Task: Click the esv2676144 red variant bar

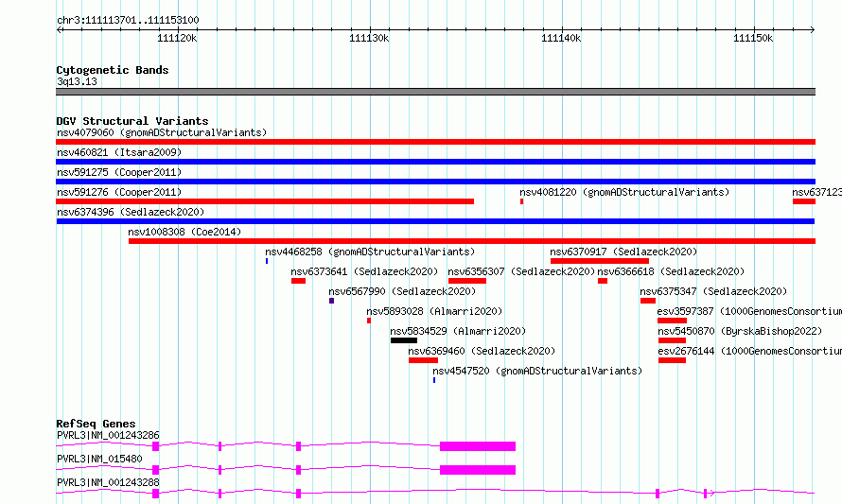Action: click(673, 360)
